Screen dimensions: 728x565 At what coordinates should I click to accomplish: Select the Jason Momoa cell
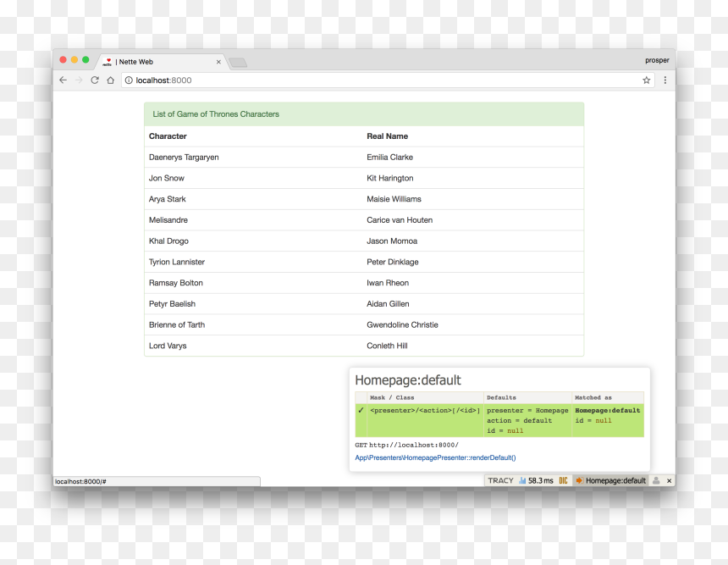pyautogui.click(x=472, y=241)
